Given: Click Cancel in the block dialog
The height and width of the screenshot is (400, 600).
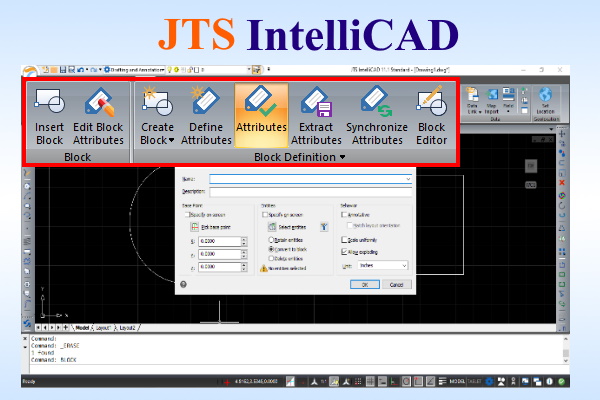Looking at the screenshot, I should click(x=396, y=284).
